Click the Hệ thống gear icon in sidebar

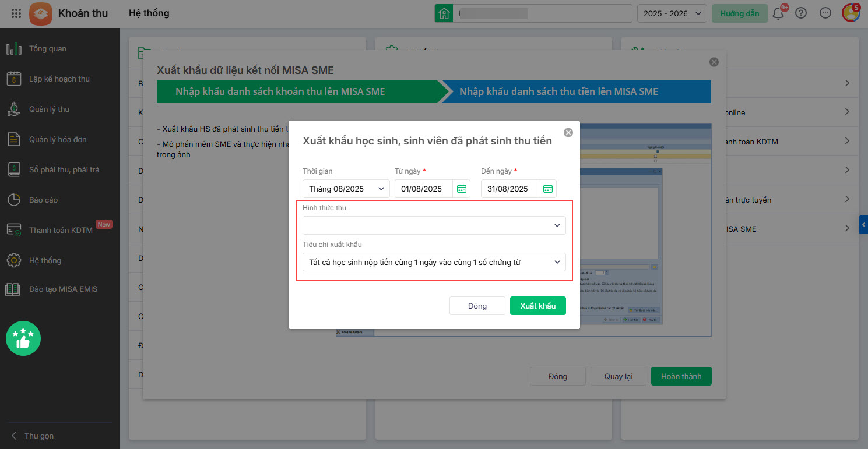[14, 260]
